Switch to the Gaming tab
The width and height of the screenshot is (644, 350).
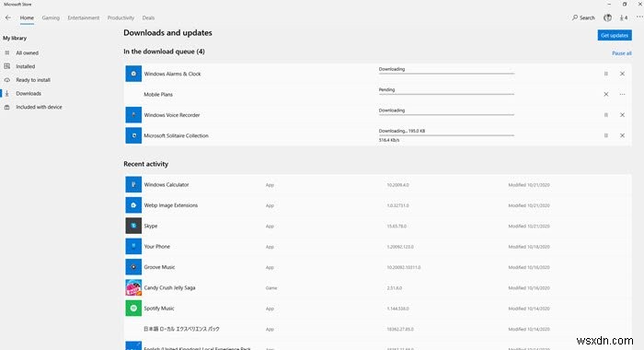tap(51, 17)
